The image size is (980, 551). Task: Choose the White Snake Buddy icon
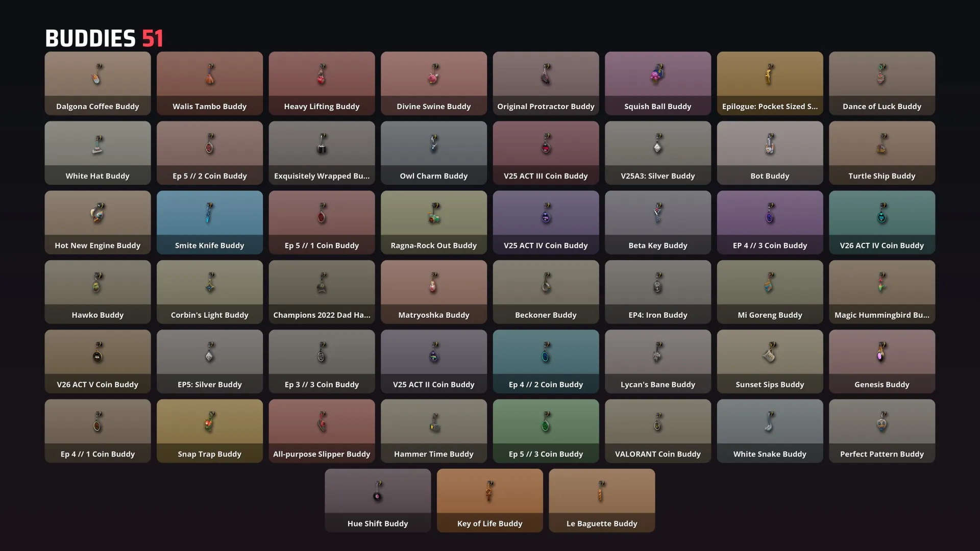[769, 422]
